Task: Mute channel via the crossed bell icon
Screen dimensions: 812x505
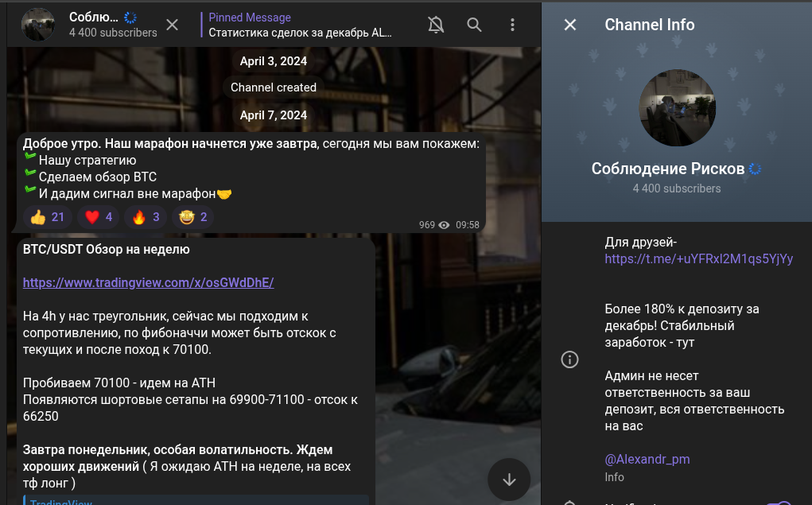Action: pyautogui.click(x=436, y=25)
